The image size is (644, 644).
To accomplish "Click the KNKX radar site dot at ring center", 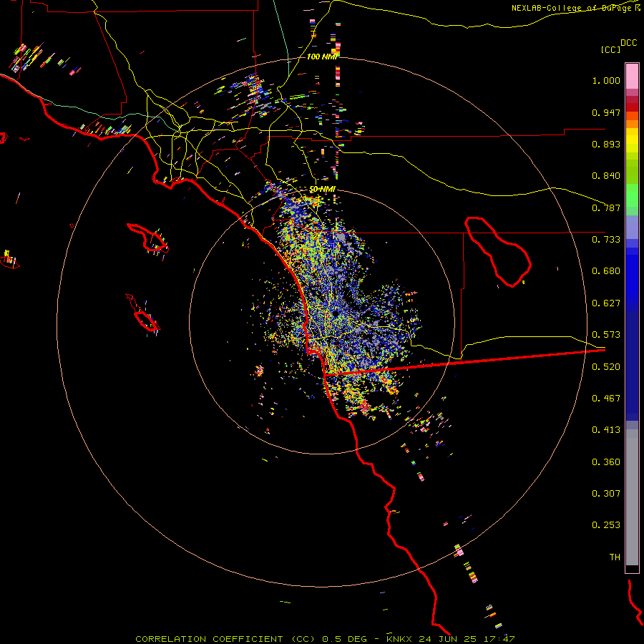I will [336, 314].
